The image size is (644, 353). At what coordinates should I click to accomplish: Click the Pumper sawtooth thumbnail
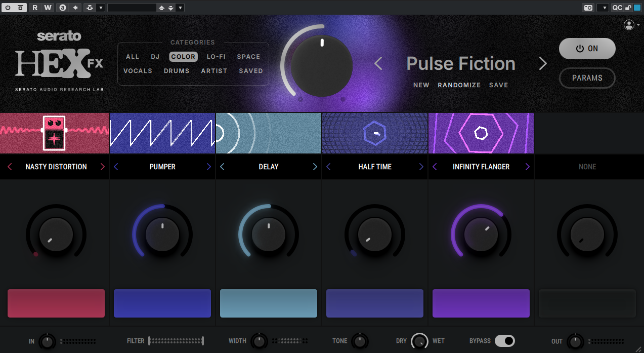coord(162,133)
